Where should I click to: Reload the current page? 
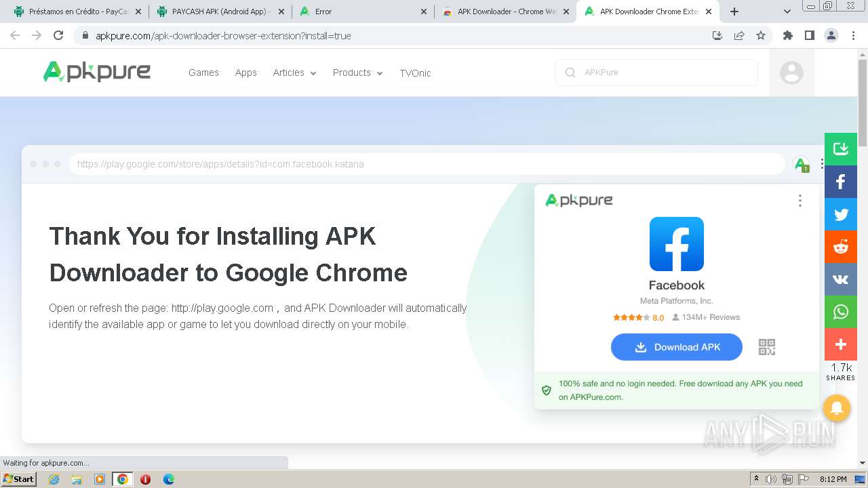(58, 35)
